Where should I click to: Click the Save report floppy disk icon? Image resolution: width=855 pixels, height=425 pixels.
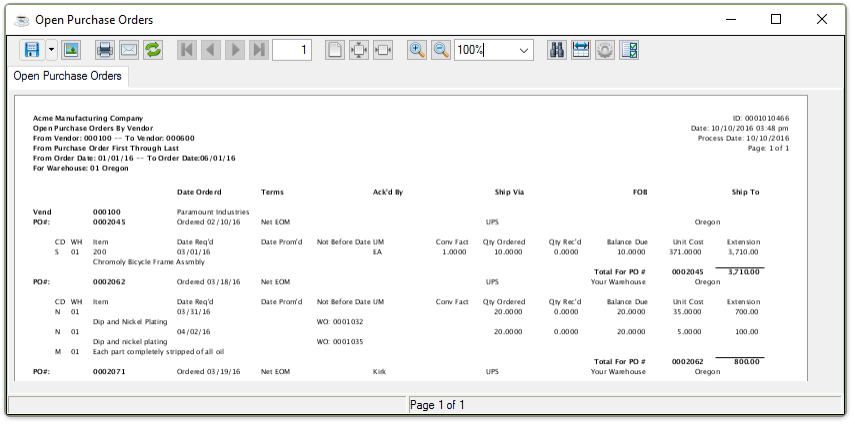[x=32, y=49]
